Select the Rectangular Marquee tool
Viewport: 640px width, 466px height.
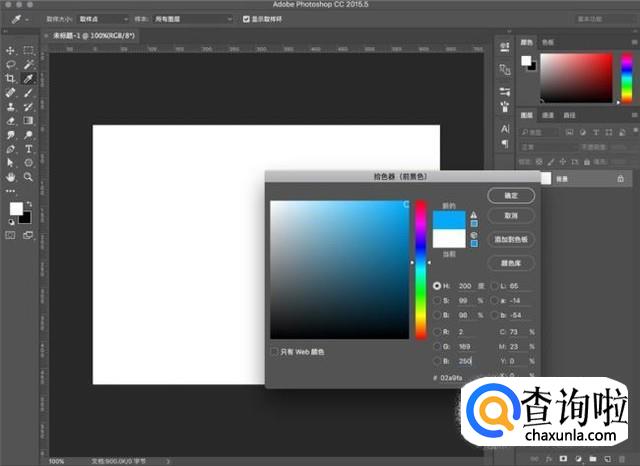tap(29, 50)
